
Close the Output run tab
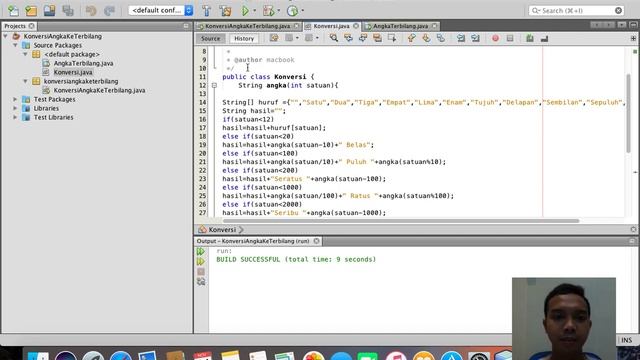316,241
